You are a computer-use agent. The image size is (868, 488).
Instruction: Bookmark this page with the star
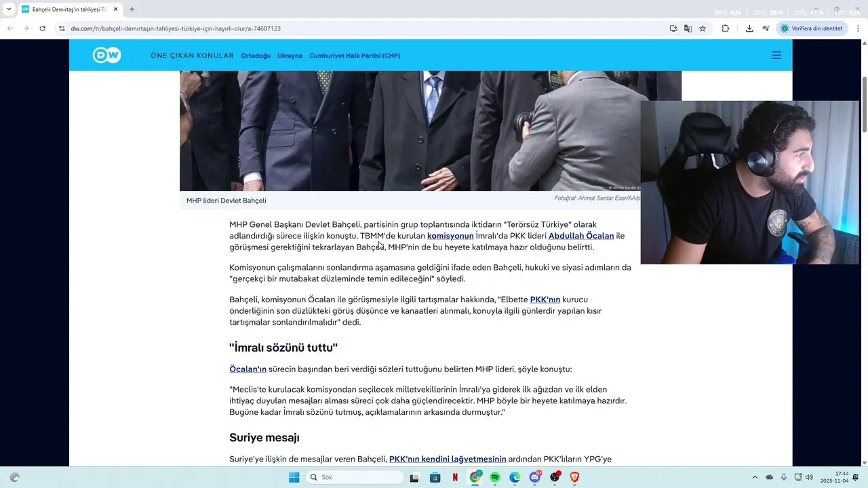[703, 28]
